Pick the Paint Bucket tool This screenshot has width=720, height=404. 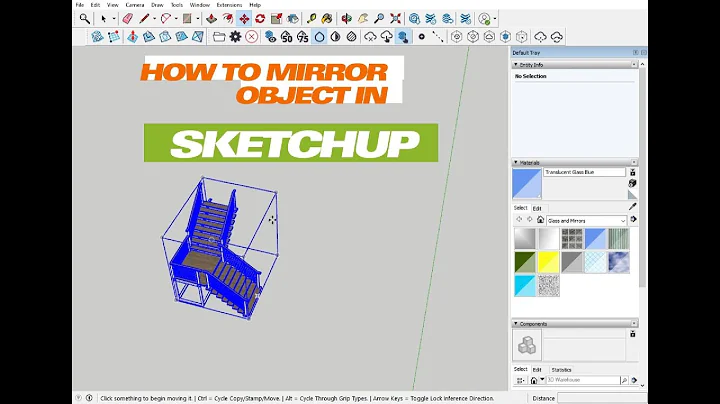tap(327, 18)
